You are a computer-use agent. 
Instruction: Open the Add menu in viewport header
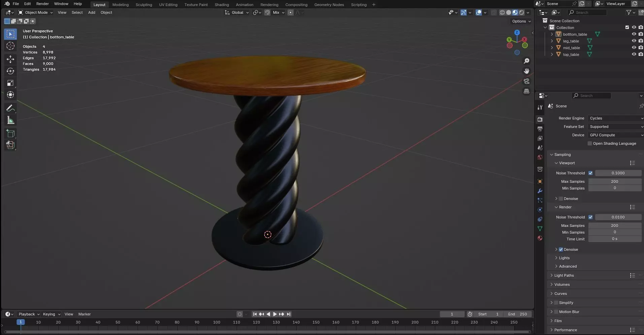pyautogui.click(x=92, y=12)
